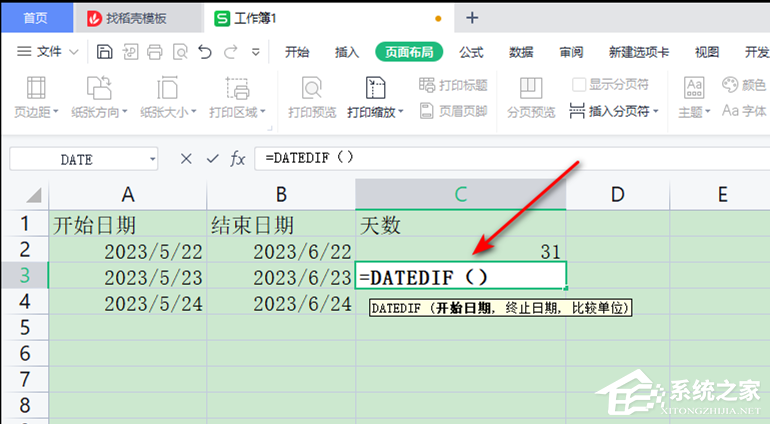Switch to the 插入 ribbon tab
The width and height of the screenshot is (770, 424).
347,52
